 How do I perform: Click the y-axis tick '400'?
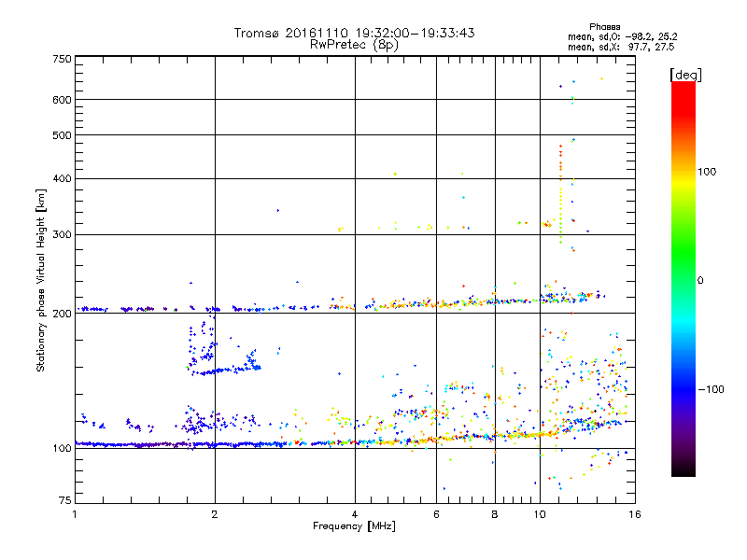click(62, 179)
